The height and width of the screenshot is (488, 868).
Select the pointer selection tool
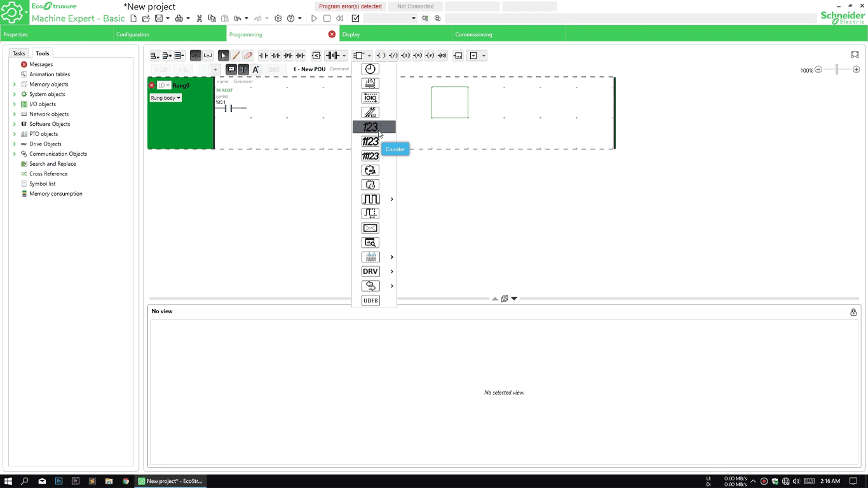point(224,55)
